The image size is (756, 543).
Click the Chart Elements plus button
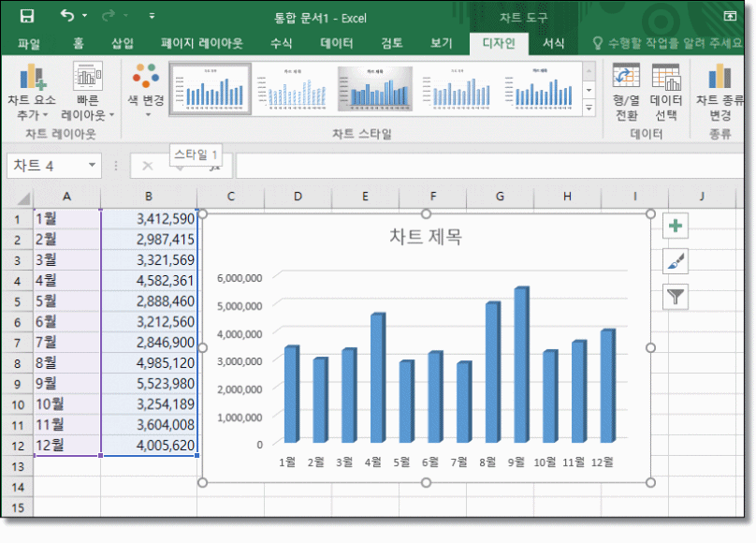pyautogui.click(x=675, y=226)
